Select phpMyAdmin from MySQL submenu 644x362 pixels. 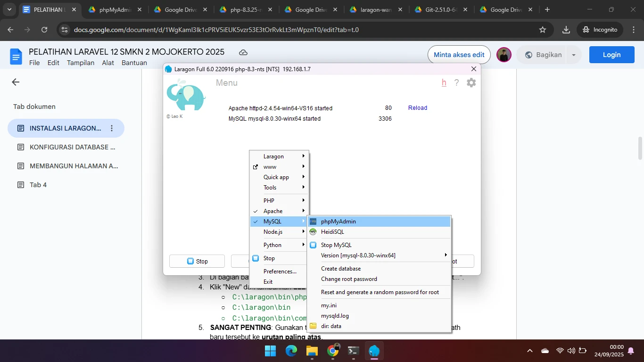click(x=338, y=222)
